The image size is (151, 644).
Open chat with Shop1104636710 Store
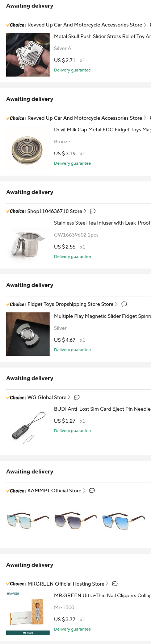[93, 211]
